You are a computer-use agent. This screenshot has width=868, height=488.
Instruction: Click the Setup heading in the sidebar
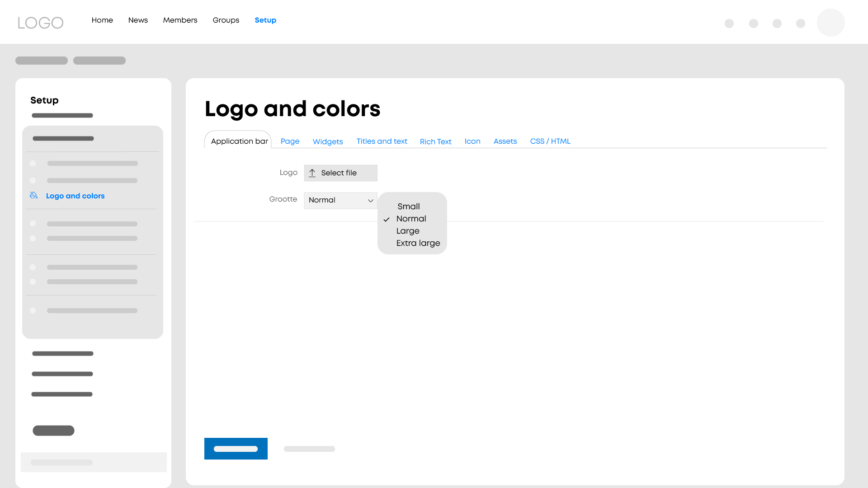(44, 100)
